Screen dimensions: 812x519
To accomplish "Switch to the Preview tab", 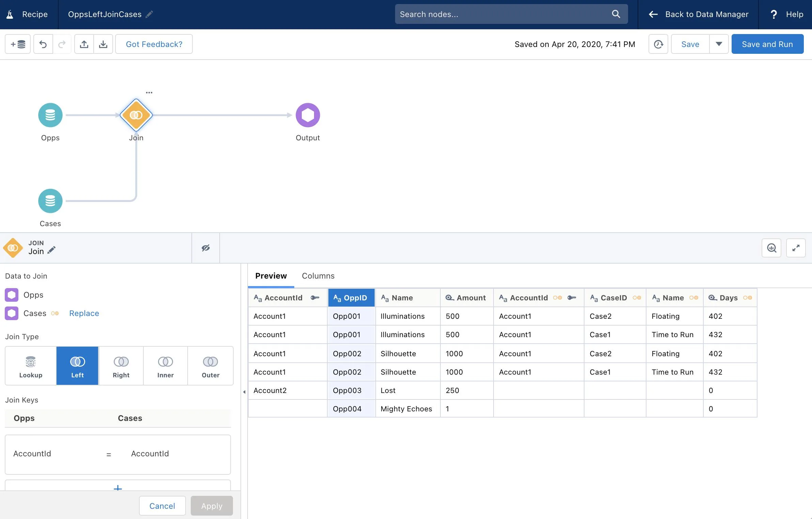I will point(271,276).
